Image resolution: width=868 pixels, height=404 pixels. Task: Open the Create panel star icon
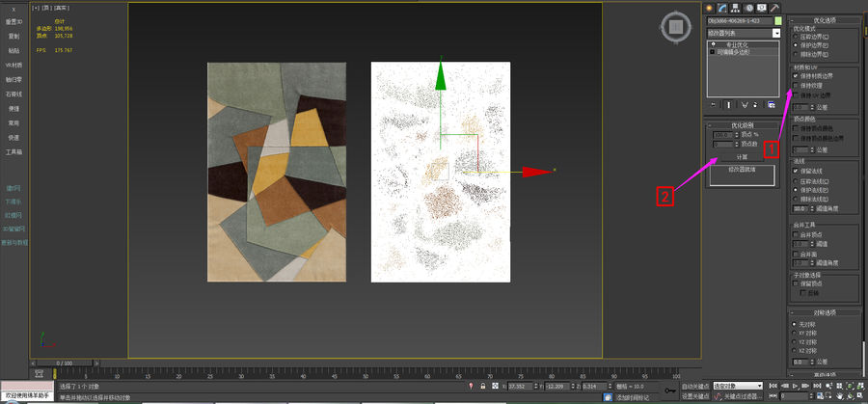pos(708,8)
